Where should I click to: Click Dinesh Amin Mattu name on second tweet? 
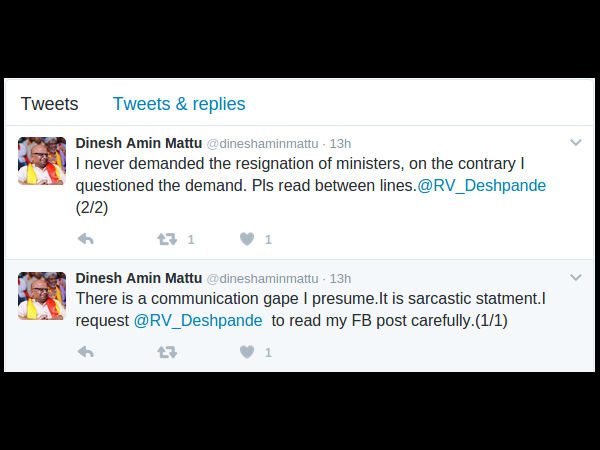[138, 278]
